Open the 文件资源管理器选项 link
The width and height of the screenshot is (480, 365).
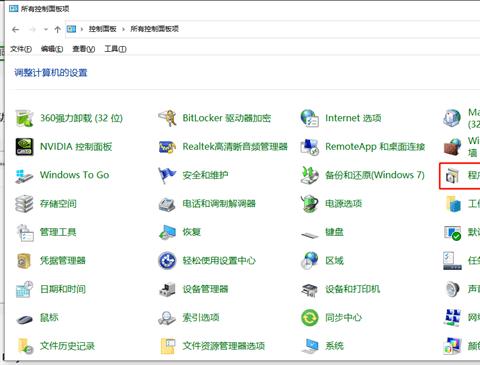click(224, 346)
